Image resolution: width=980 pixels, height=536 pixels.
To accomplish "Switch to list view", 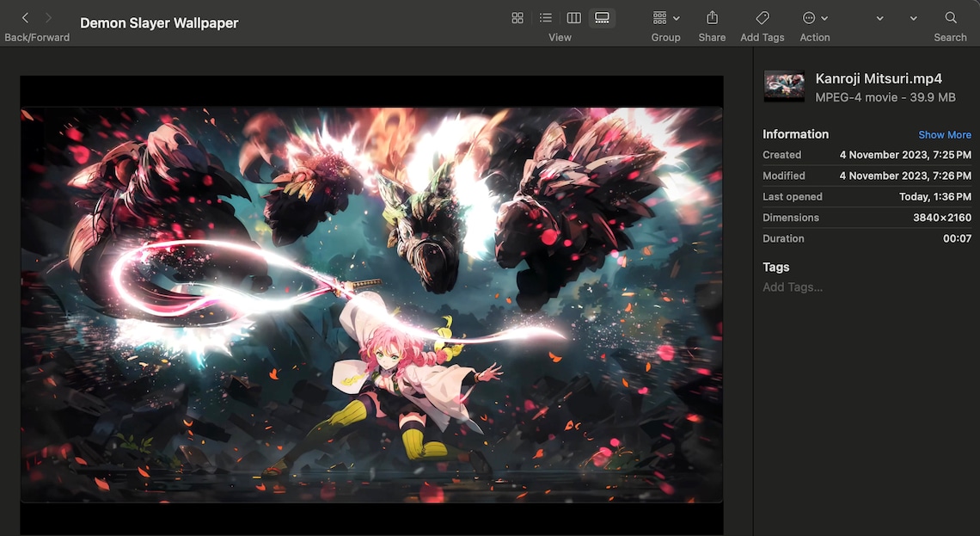I will 545,17.
